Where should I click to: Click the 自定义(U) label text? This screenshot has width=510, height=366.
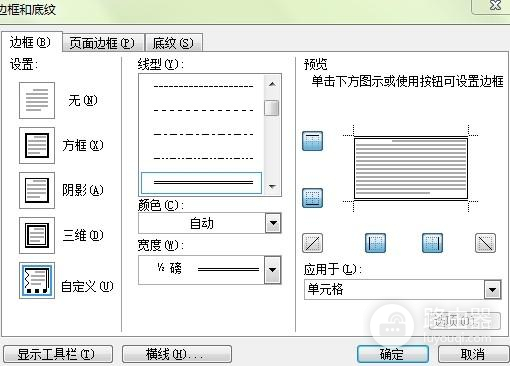(87, 286)
